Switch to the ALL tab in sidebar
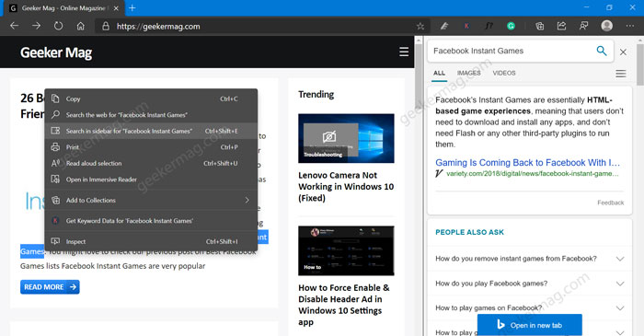This screenshot has width=644, height=336. pos(439,73)
